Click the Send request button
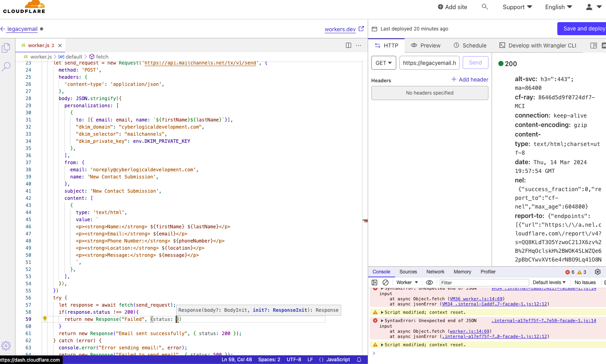 [475, 63]
